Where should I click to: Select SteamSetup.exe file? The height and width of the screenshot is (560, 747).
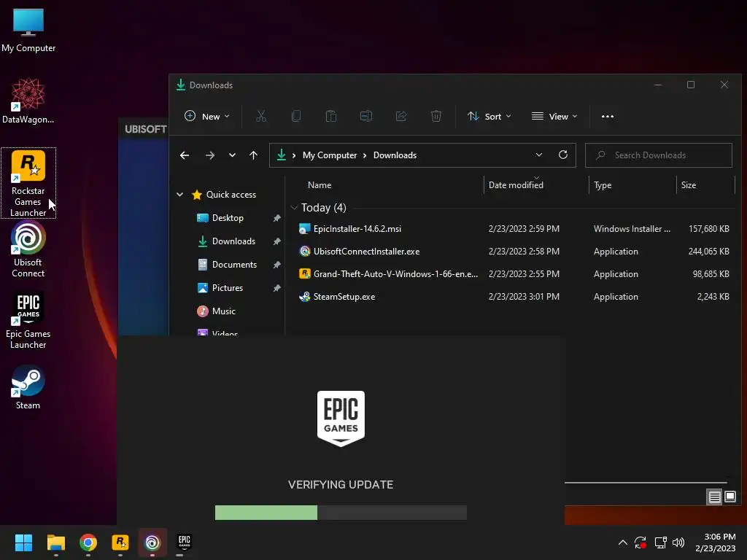(344, 297)
